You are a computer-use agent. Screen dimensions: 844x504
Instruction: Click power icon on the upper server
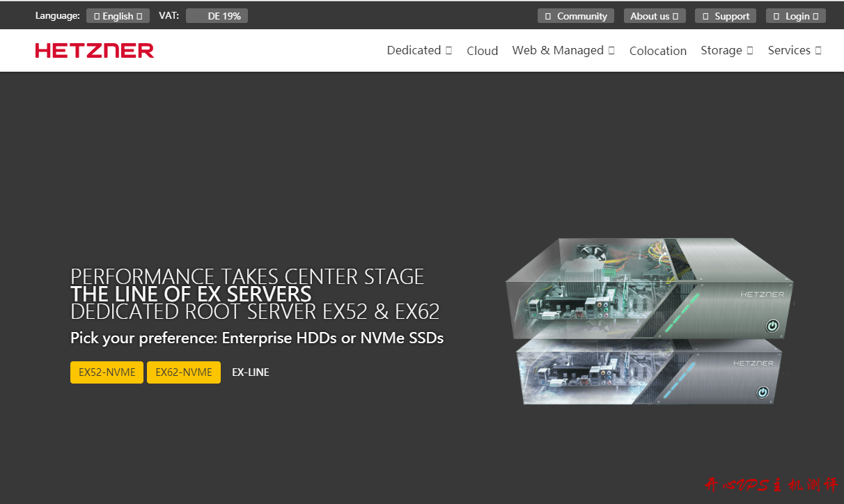coord(772,325)
